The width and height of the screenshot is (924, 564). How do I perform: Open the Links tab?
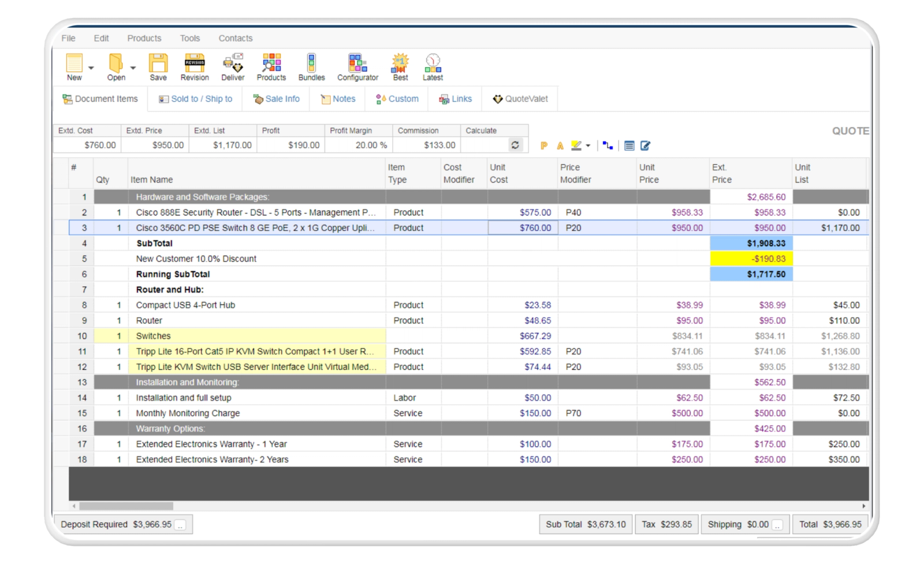[x=455, y=99]
